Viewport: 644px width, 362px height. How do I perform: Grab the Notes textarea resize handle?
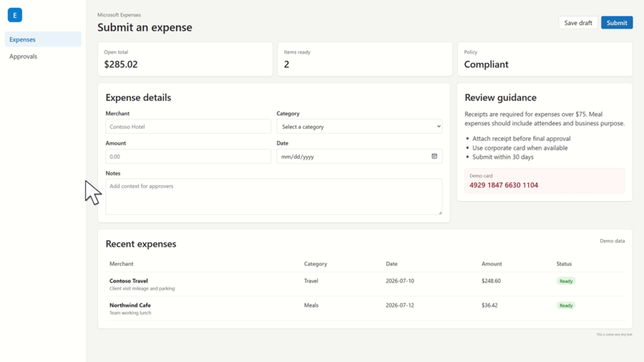[440, 212]
